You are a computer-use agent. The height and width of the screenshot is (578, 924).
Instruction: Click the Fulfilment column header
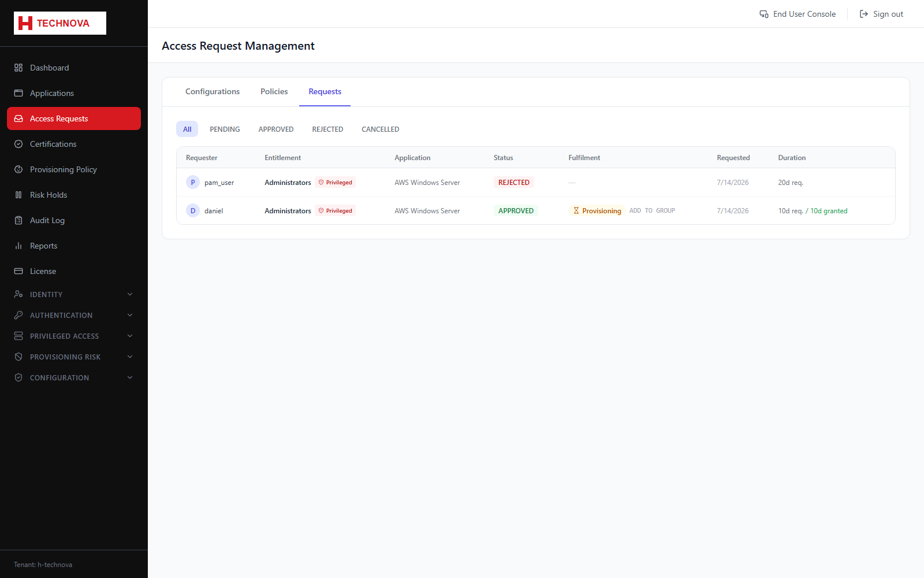tap(584, 158)
